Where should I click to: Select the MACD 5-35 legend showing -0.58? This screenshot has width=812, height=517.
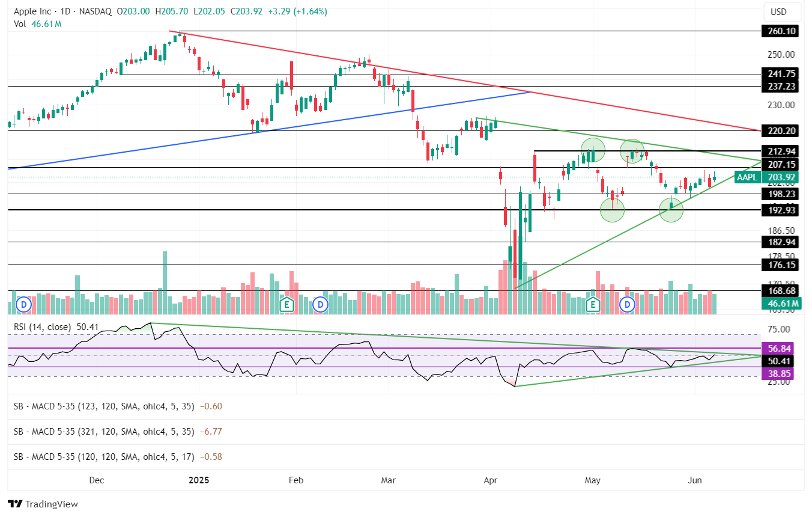[x=118, y=457]
